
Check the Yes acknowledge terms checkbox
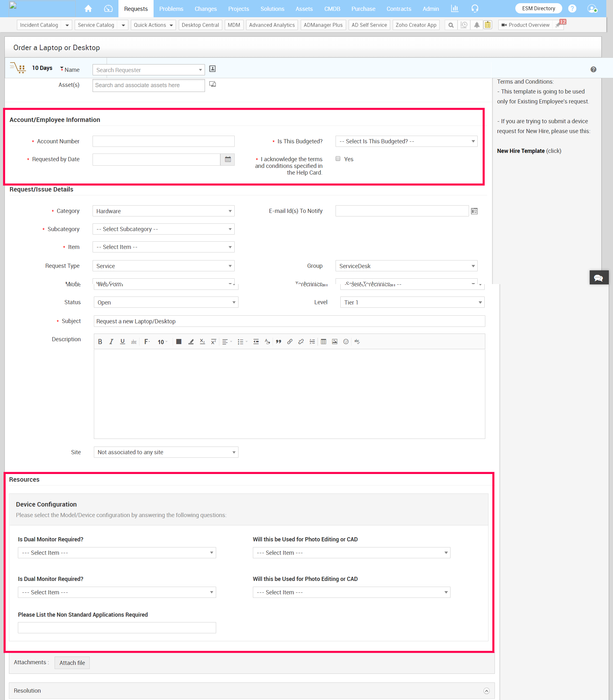tap(338, 159)
